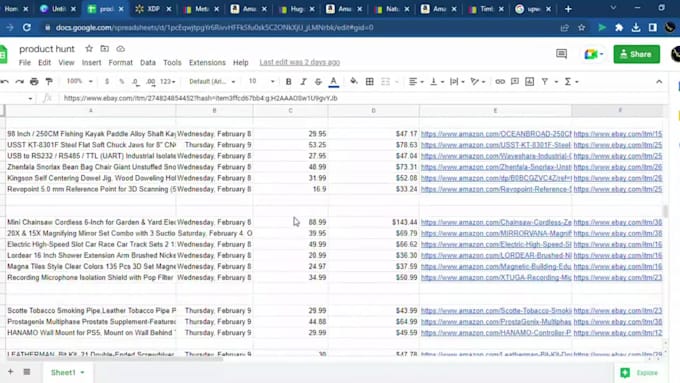Viewport: 680px width, 383px height.
Task: Open the File menu
Action: (x=25, y=62)
